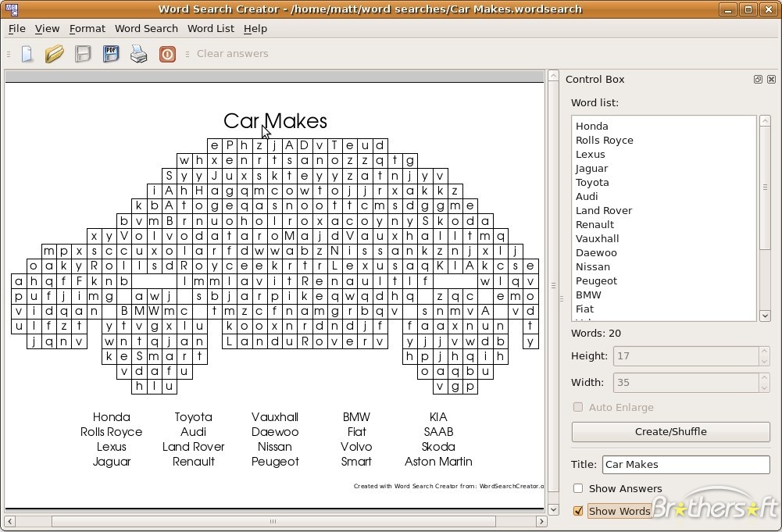Click the application icon in title bar
782x532 pixels.
click(x=12, y=9)
